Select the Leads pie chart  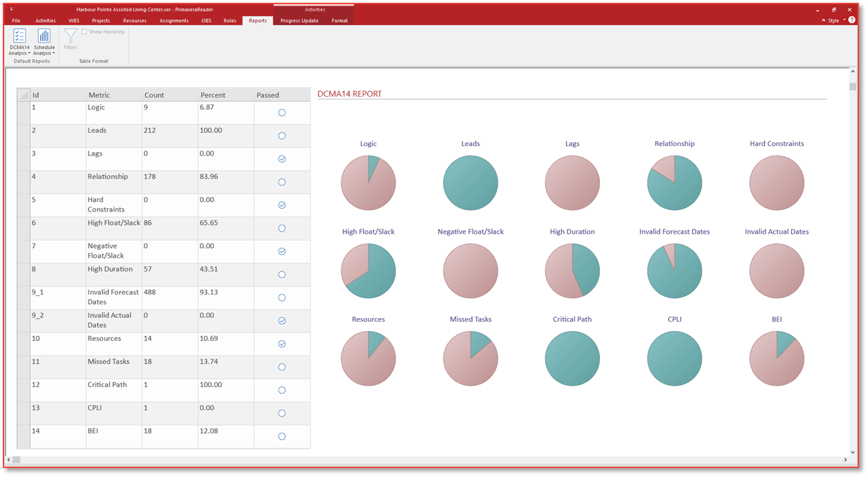point(471,183)
